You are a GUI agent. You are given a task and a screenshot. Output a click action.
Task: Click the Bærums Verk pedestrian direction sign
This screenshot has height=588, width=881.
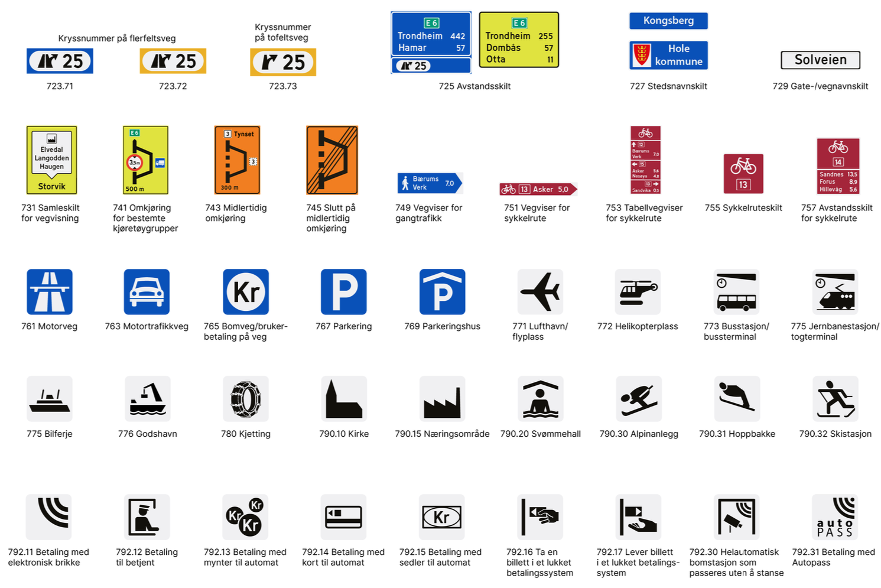(x=430, y=183)
